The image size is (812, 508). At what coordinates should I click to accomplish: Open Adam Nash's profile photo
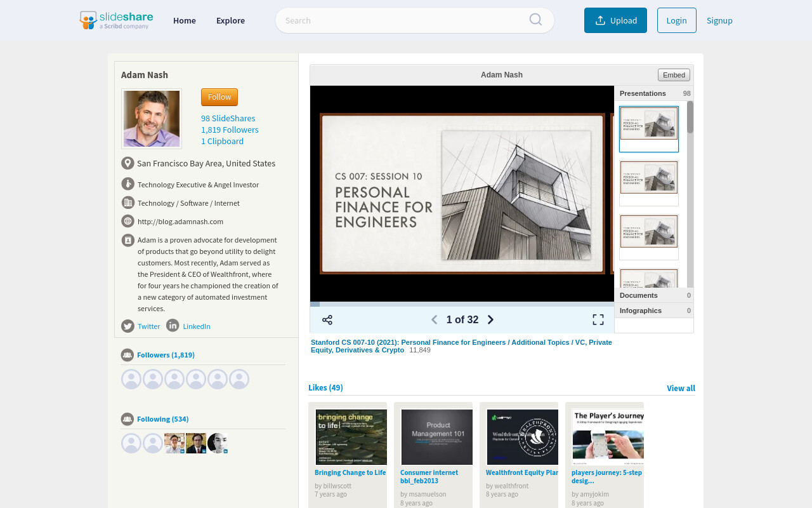[x=152, y=119]
